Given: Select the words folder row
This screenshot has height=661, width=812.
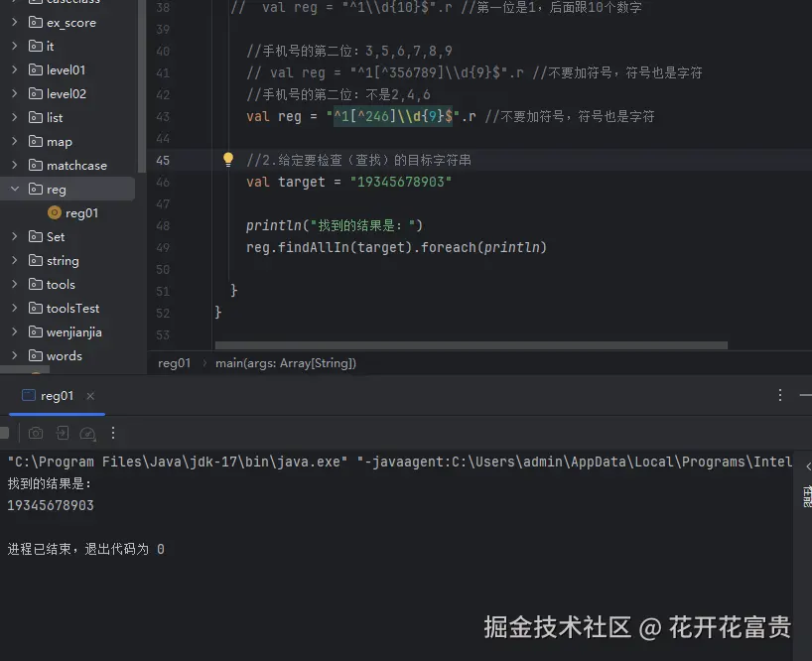Looking at the screenshot, I should click(68, 355).
